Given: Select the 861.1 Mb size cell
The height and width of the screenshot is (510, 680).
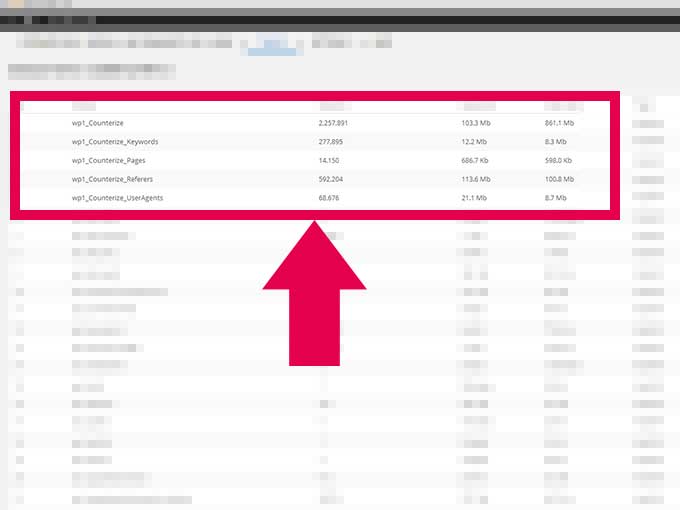Looking at the screenshot, I should [559, 123].
